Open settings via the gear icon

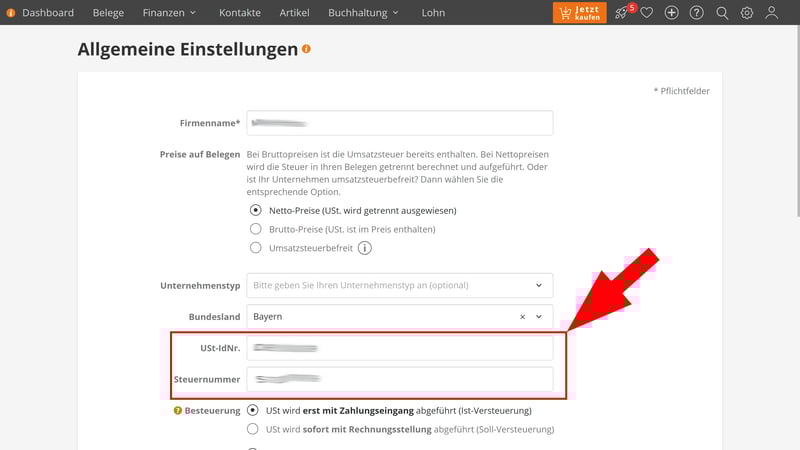(747, 13)
